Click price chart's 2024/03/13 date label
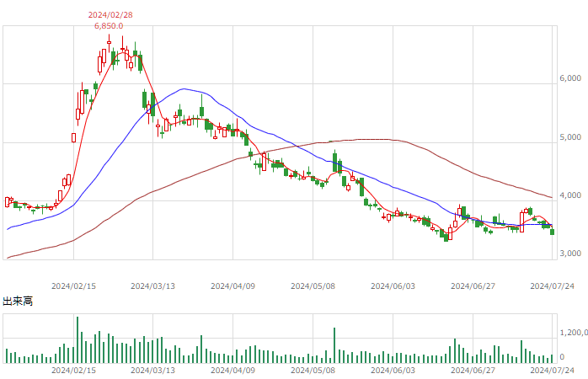Image resolution: width=588 pixels, height=379 pixels. coord(152,286)
